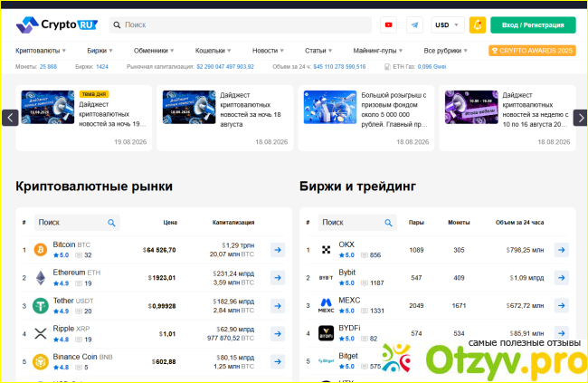Click the exchanges count 1424 link
Screen dimensions: 588x383
point(102,67)
